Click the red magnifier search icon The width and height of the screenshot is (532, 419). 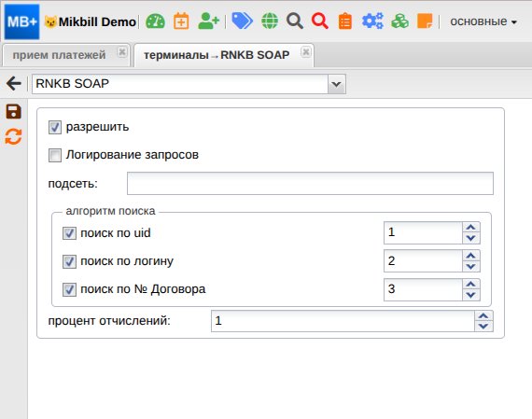tap(320, 21)
